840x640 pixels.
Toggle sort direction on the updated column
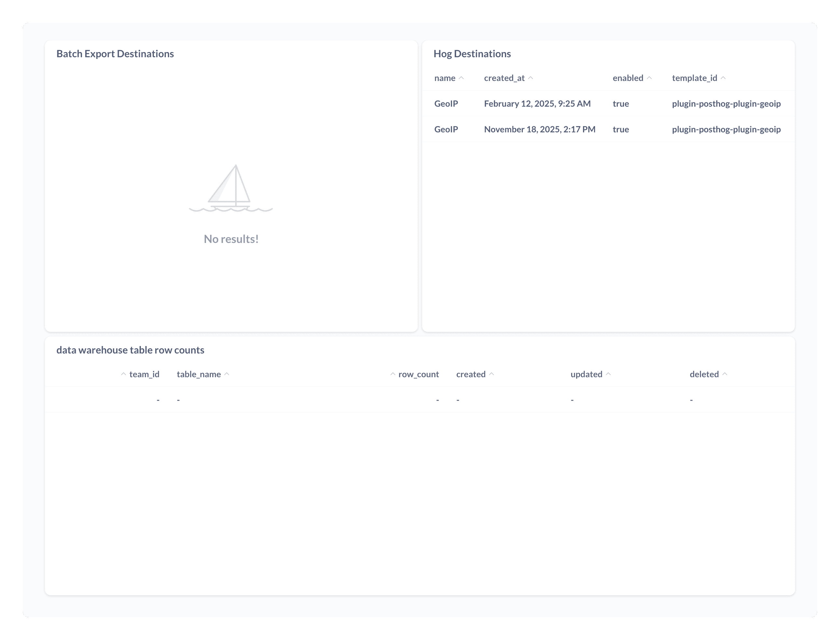586,374
